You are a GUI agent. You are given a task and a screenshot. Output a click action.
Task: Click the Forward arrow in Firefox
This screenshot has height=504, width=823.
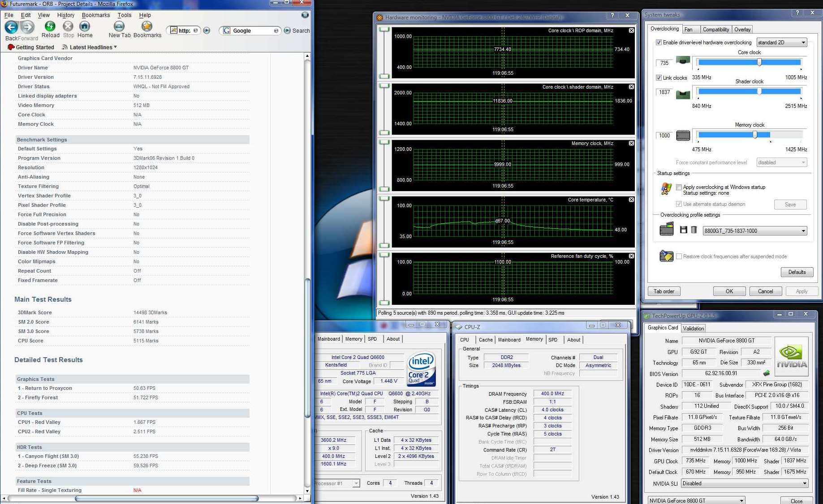pyautogui.click(x=28, y=27)
